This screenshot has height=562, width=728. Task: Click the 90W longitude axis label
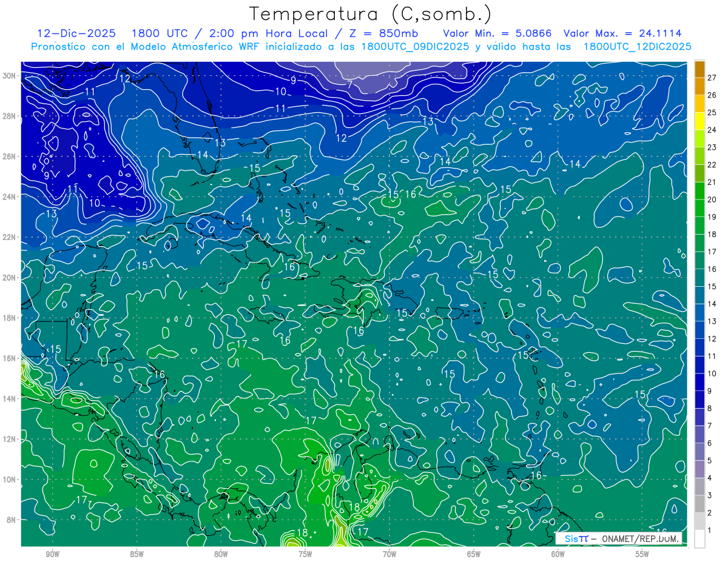click(53, 554)
